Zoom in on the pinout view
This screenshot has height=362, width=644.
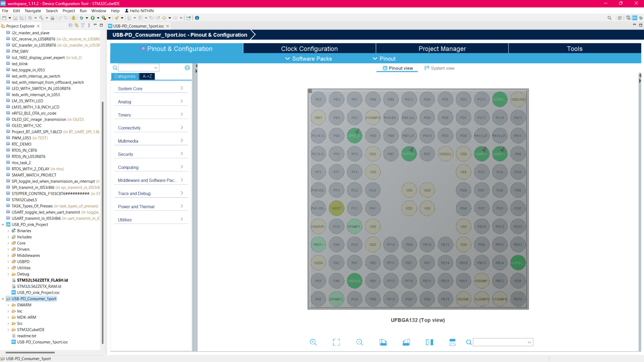point(313,342)
